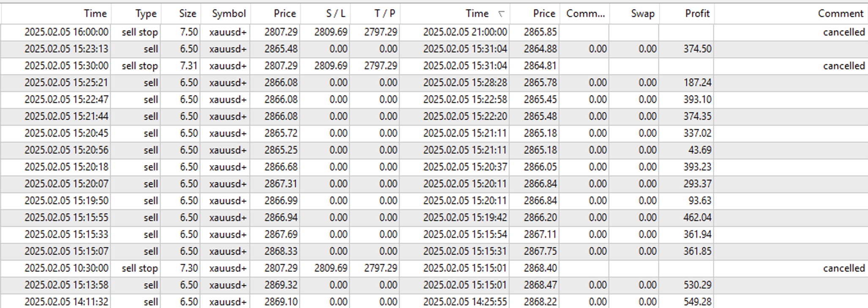Select the row opened at 15:25:21
The image size is (868, 308).
point(66,83)
